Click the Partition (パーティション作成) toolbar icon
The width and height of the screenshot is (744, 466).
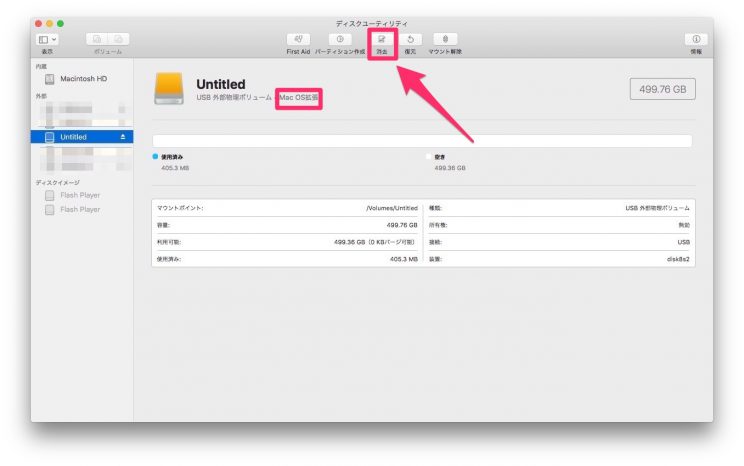[x=340, y=39]
